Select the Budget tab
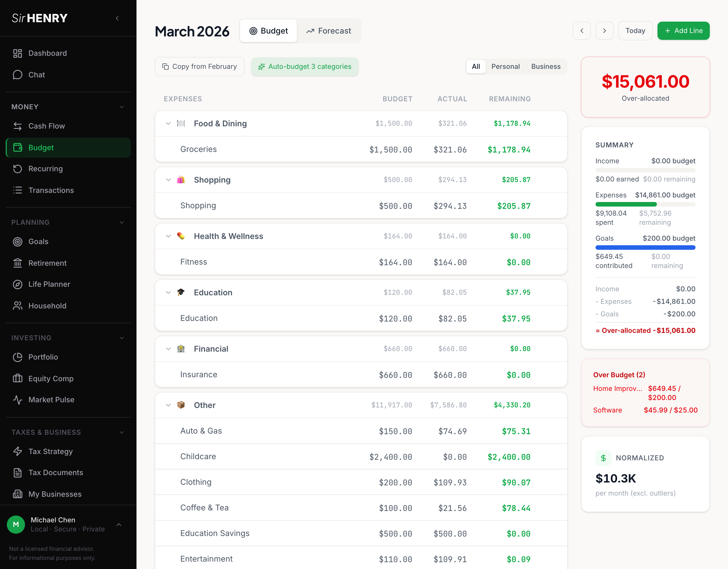 268,31
